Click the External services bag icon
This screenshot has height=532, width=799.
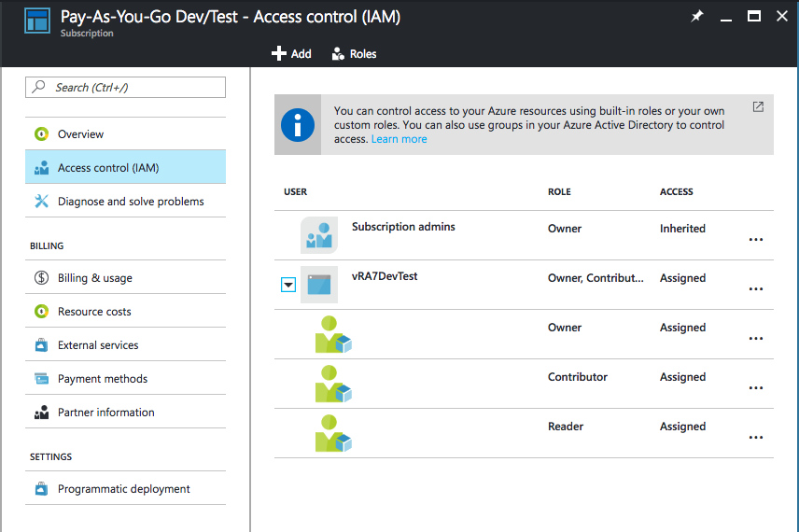[41, 345]
